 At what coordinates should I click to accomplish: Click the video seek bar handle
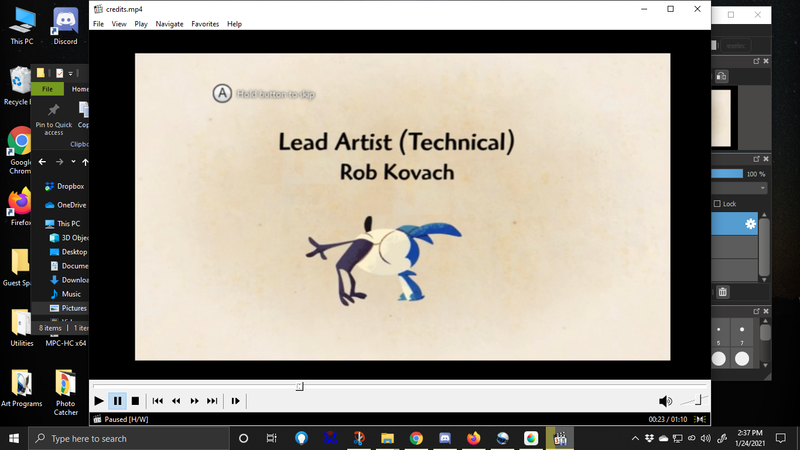[299, 386]
